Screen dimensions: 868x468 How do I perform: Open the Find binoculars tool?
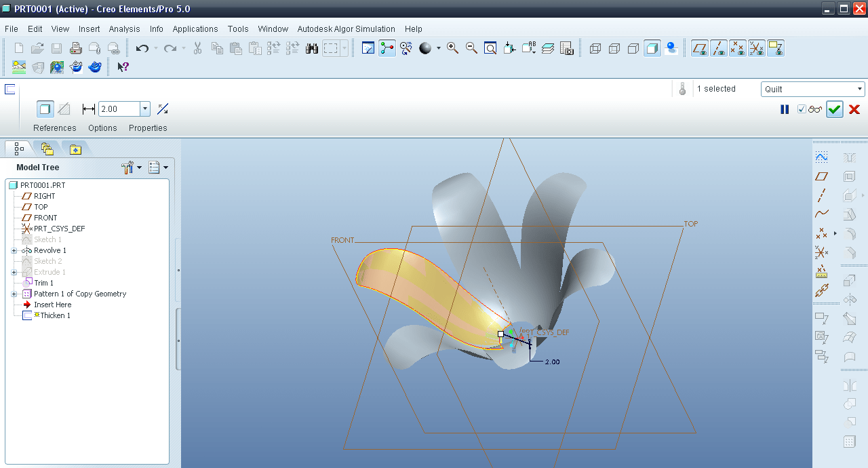tap(312, 48)
